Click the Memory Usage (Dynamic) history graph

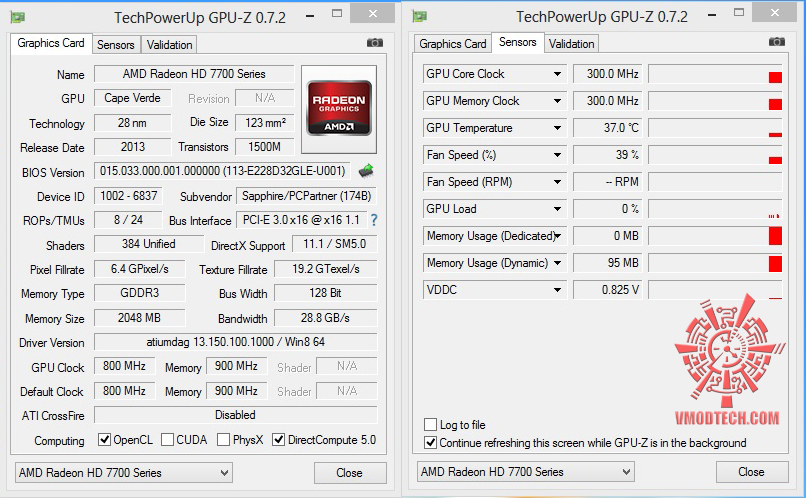(x=716, y=263)
